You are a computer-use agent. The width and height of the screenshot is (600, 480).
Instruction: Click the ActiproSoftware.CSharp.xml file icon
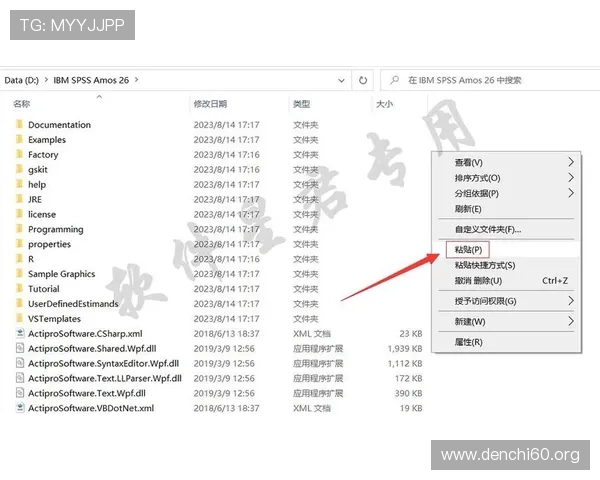coord(20,333)
